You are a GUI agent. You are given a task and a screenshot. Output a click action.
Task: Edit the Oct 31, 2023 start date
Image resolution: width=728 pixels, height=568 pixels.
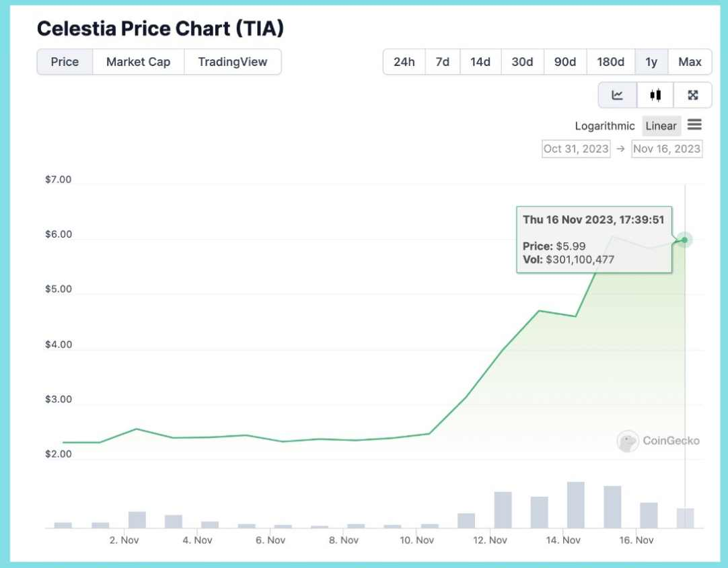point(576,149)
